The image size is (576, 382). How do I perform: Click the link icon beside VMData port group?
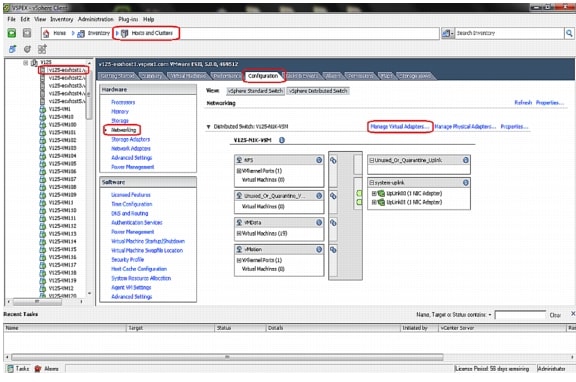click(x=333, y=223)
